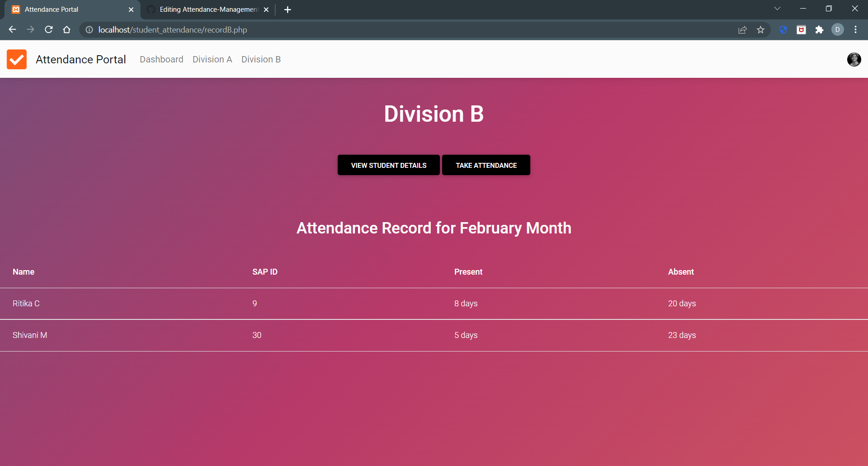Click the site information icon in address bar
This screenshot has height=466, width=868.
pyautogui.click(x=89, y=30)
